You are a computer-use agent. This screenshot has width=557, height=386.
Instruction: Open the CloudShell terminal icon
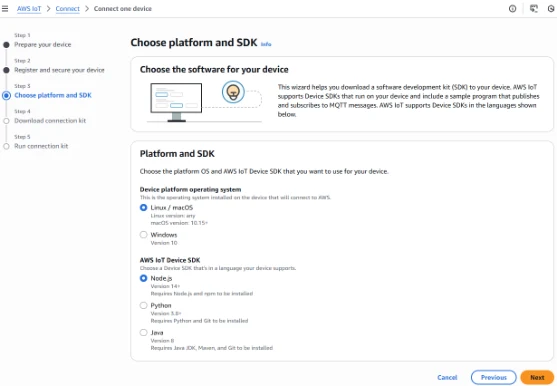point(534,9)
